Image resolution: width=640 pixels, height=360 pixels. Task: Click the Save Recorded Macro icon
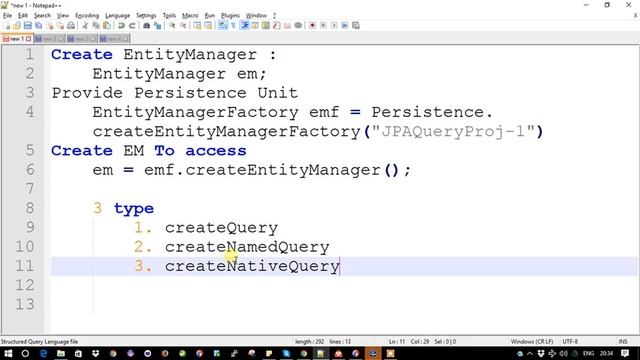(x=356, y=26)
